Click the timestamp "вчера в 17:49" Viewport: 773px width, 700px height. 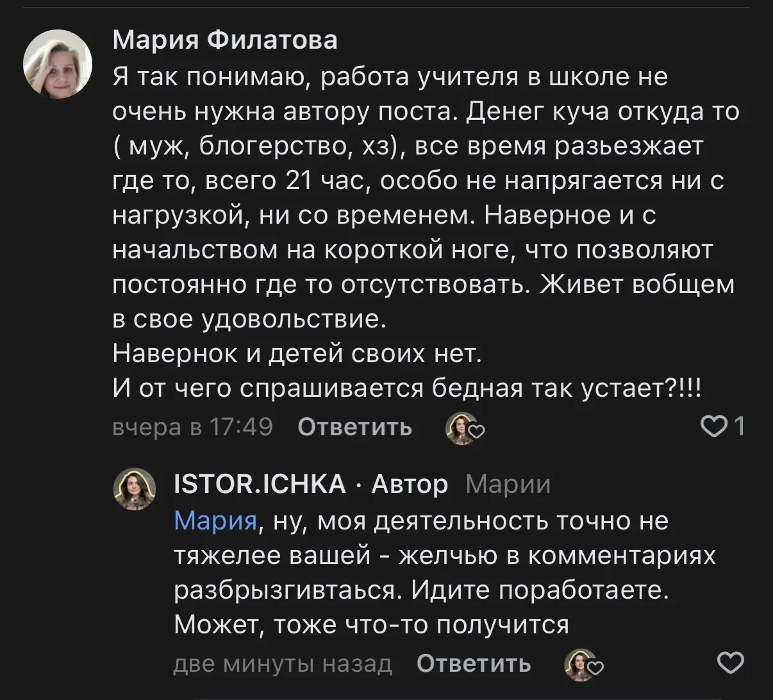point(192,427)
